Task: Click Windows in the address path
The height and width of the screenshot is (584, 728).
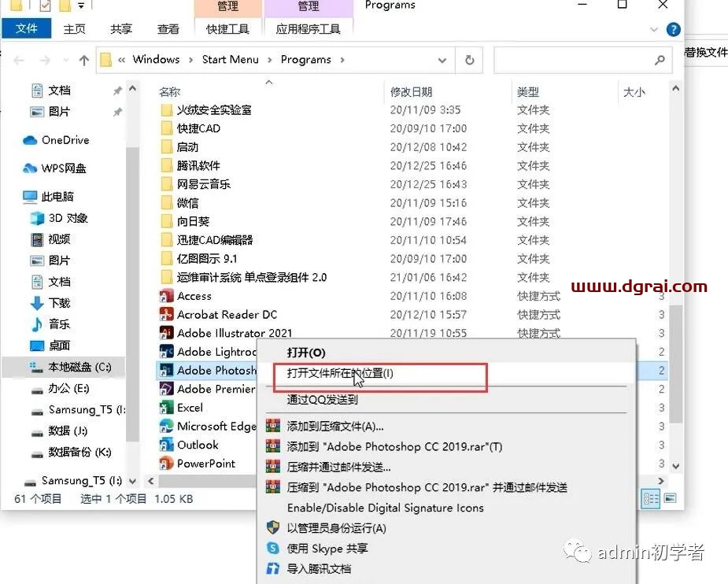Action: (156, 59)
